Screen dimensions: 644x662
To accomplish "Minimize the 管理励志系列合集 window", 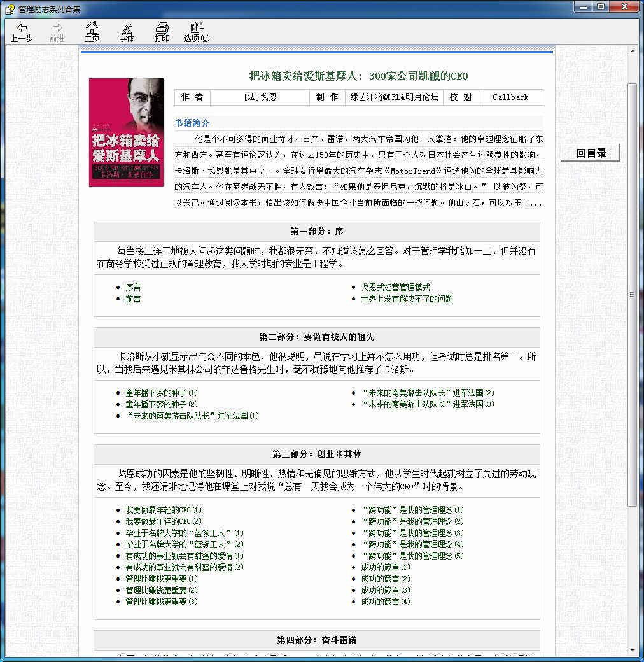I will point(584,6).
